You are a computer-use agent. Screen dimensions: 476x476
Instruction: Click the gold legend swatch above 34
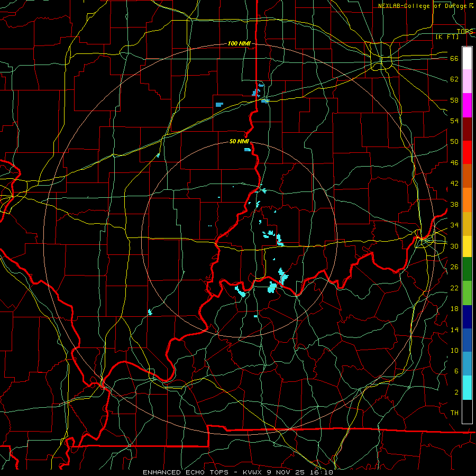pos(467,224)
